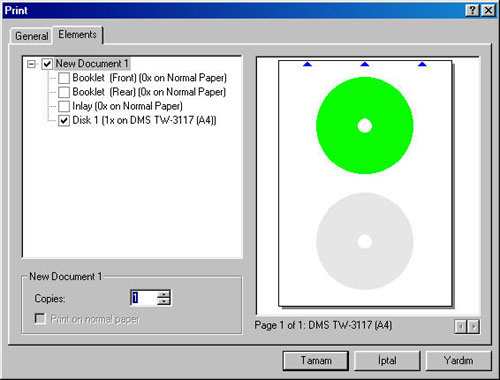Go to previous preview page arrow
This screenshot has height=380, width=500.
[x=461, y=327]
